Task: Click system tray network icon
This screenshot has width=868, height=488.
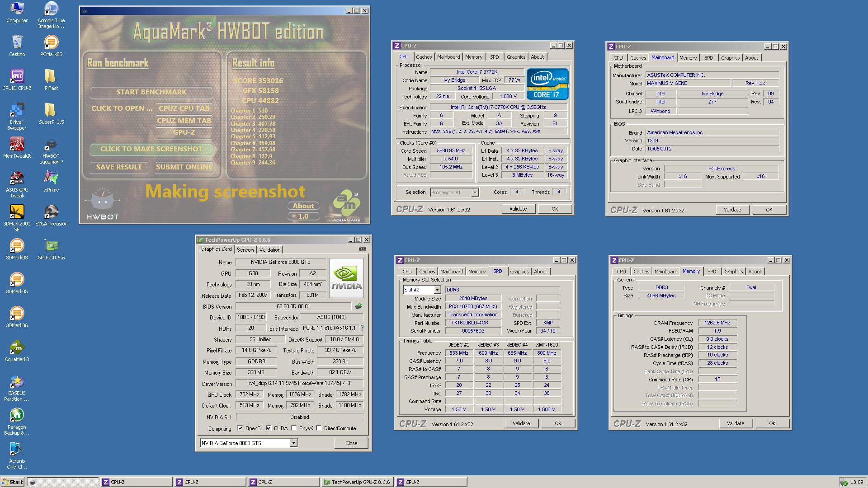Action: point(844,482)
